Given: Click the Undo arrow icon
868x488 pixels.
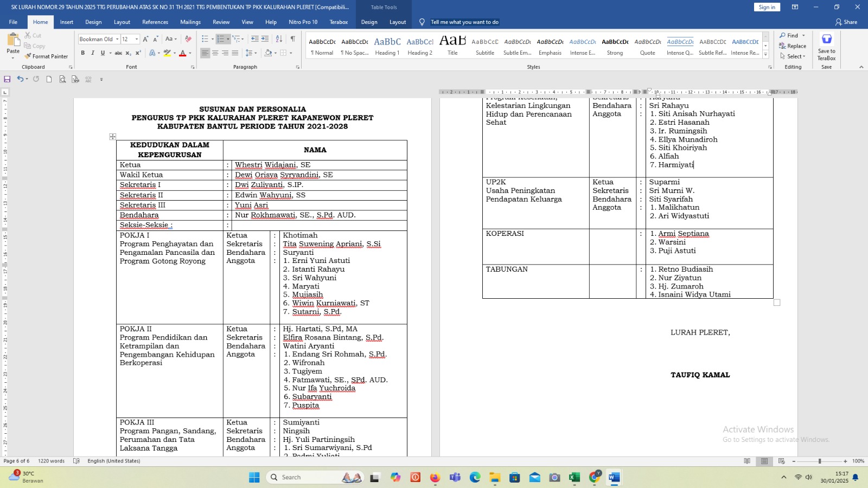Looking at the screenshot, I should 20,79.
